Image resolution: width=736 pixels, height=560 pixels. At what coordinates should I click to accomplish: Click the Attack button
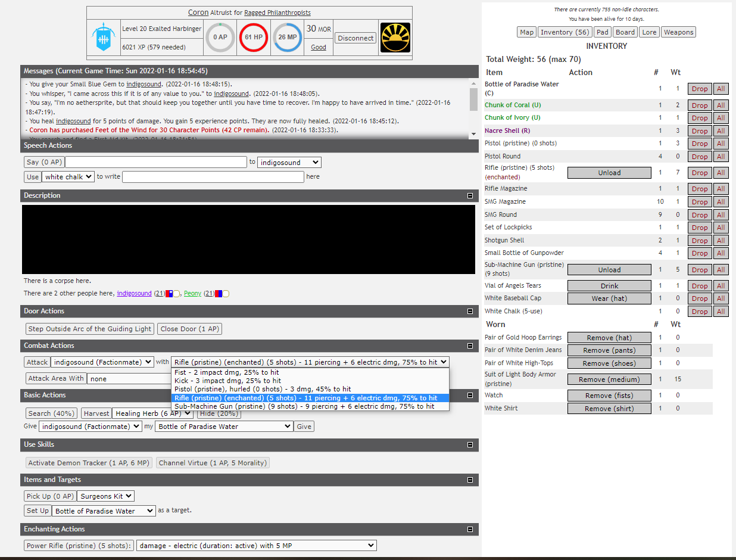pyautogui.click(x=37, y=362)
